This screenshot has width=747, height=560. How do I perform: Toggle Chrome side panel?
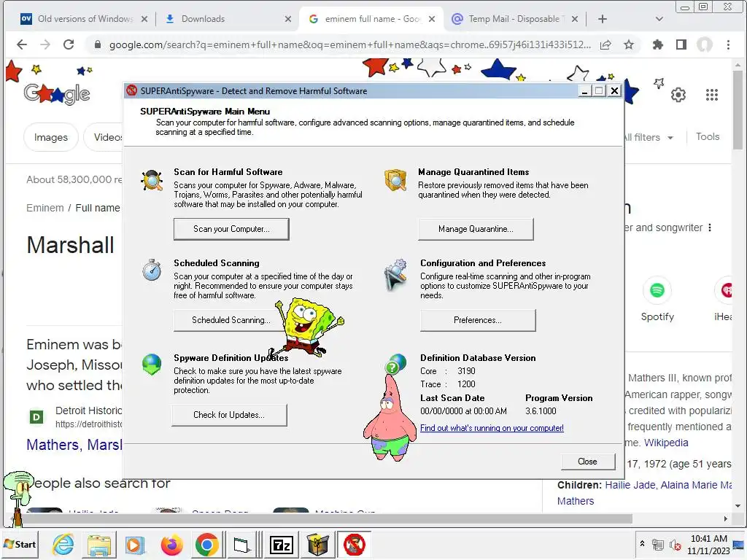click(681, 44)
